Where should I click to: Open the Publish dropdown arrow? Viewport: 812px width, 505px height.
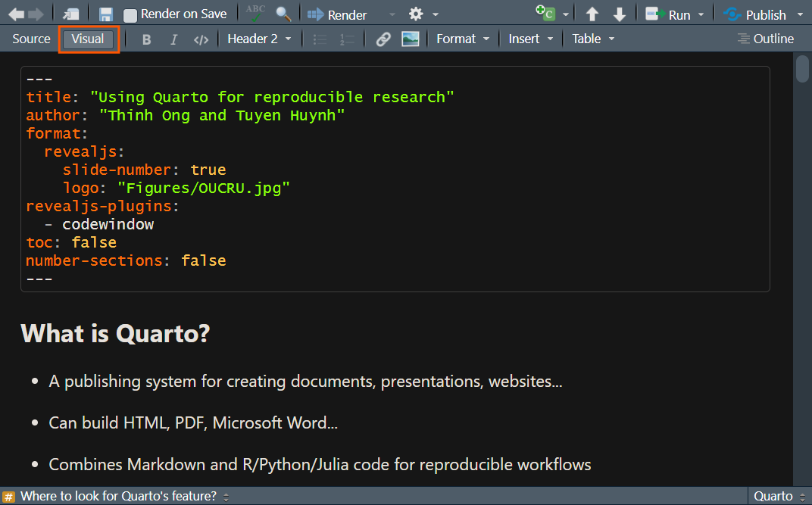point(800,14)
